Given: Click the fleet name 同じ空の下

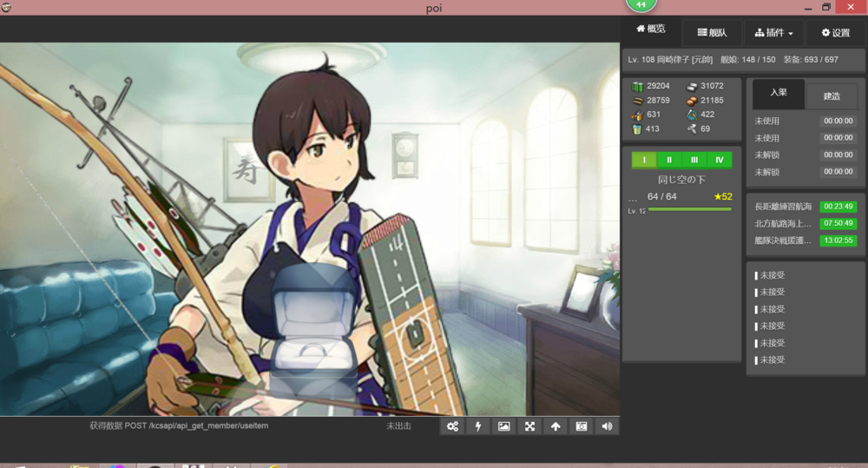Looking at the screenshot, I should pos(681,180).
